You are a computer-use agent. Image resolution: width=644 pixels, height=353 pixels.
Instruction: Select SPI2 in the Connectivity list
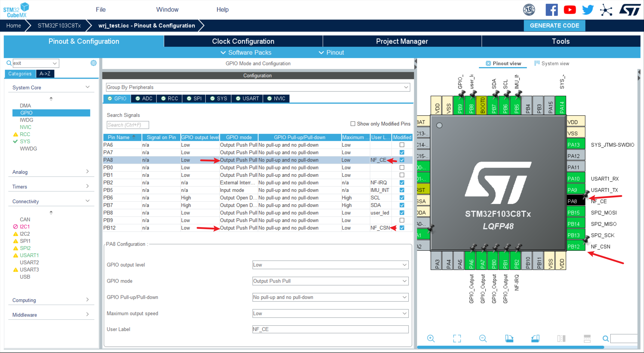coord(25,248)
